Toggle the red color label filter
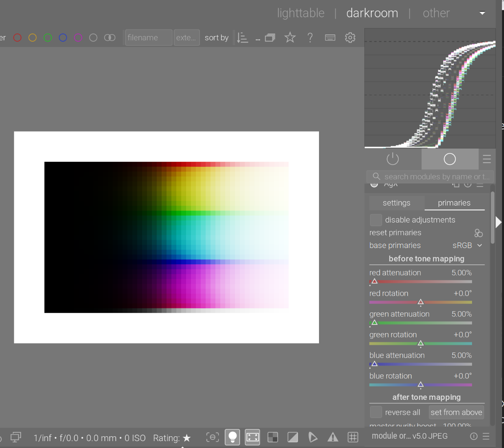This screenshot has width=504, height=448. (17, 38)
